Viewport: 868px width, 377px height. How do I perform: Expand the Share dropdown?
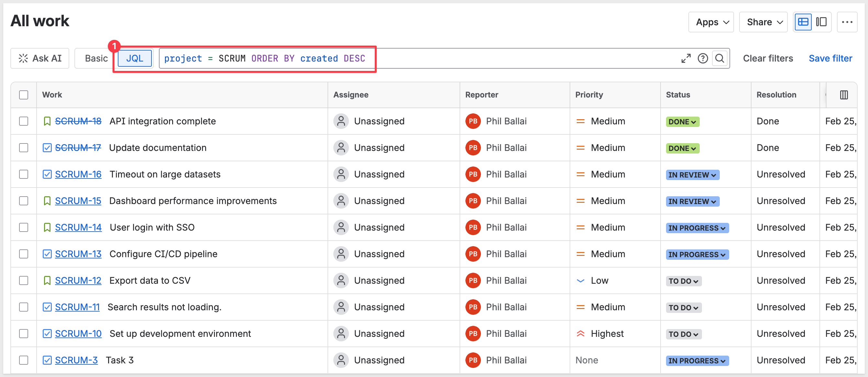click(764, 22)
